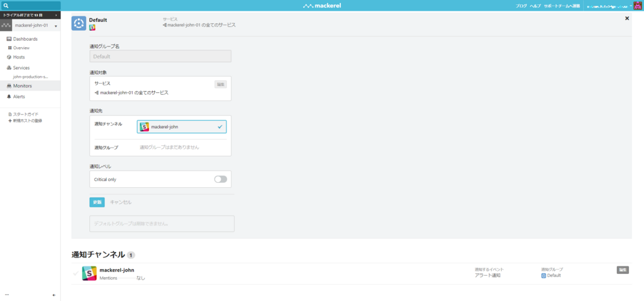Viewport: 644px width, 301px height.
Task: Click the Overview grid icon
Action: coord(10,48)
